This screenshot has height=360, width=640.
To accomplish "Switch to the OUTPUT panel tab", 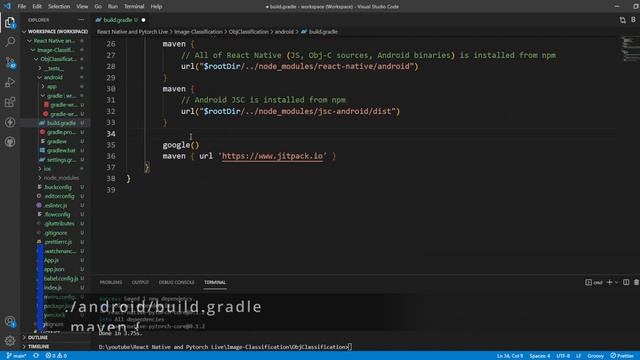I will point(140,282).
